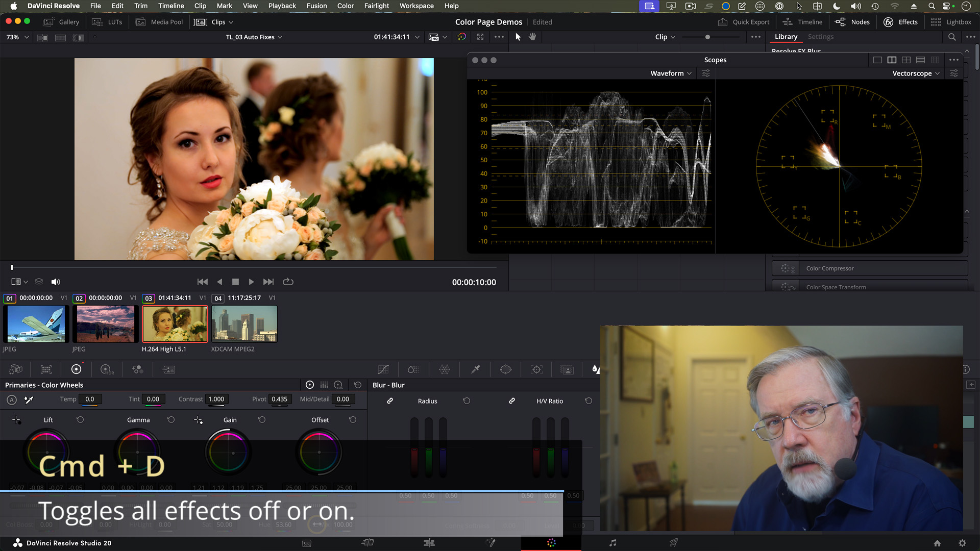Open the Playback menu
This screenshot has width=980, height=551.
(x=282, y=6)
